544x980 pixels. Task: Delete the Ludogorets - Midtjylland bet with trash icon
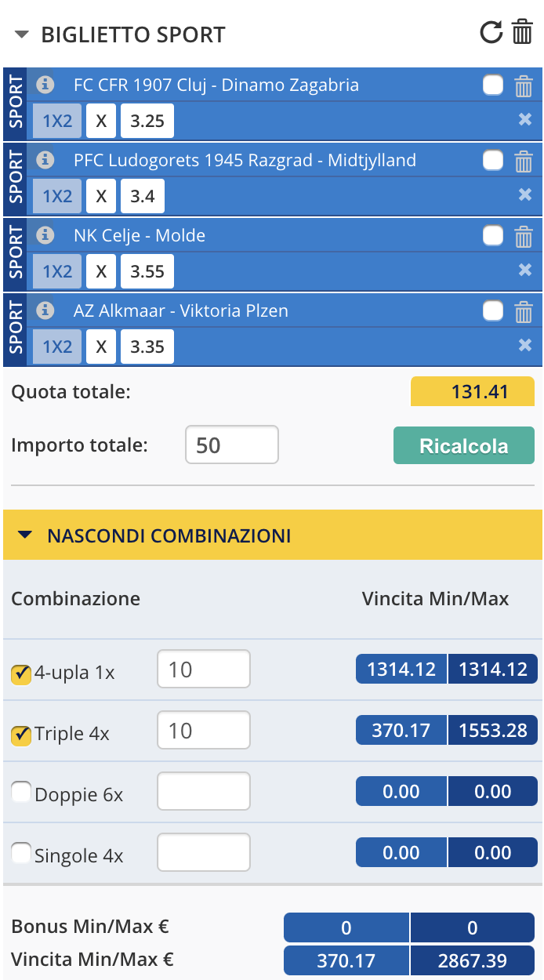coord(523,161)
